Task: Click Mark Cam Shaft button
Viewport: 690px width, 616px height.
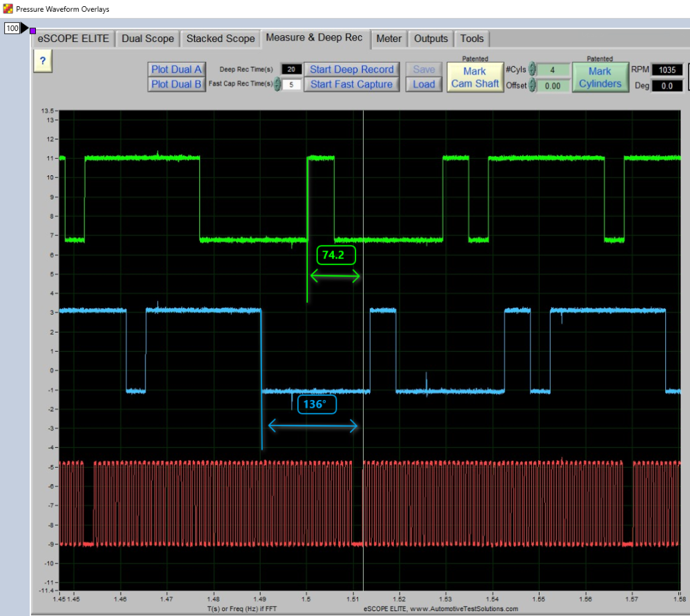Action: (475, 77)
